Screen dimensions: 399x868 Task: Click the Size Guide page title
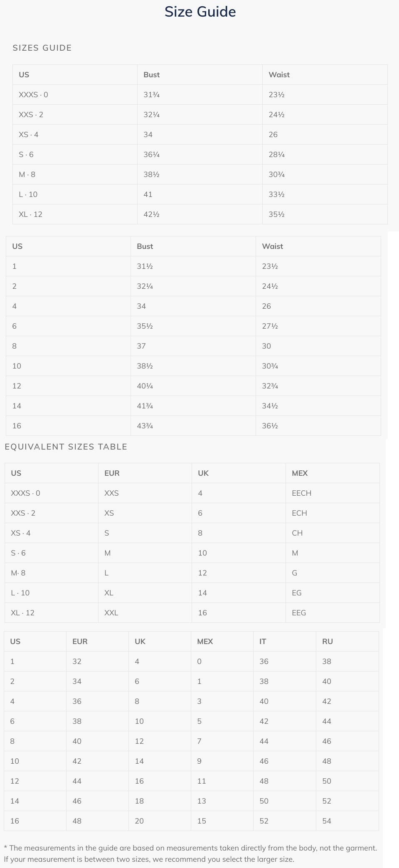(x=200, y=12)
